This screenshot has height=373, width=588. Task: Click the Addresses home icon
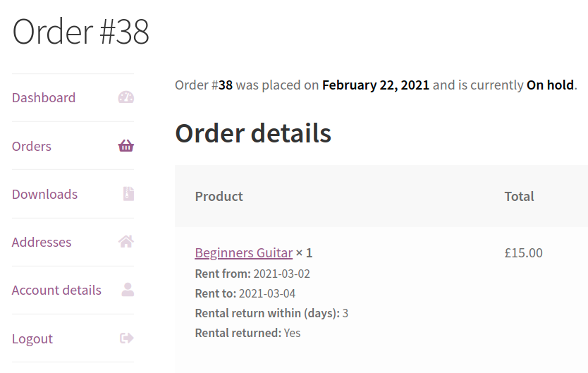pyautogui.click(x=126, y=242)
